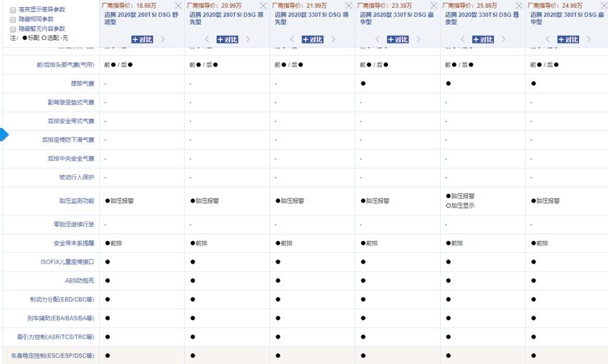Click 厂商指导价: 18.69万 price text
The image size is (608, 364).
[x=129, y=6]
